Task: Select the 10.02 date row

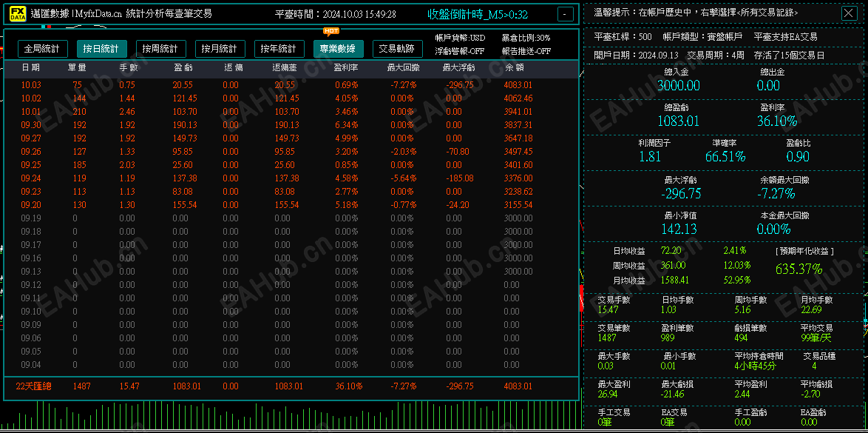Action: (x=291, y=98)
